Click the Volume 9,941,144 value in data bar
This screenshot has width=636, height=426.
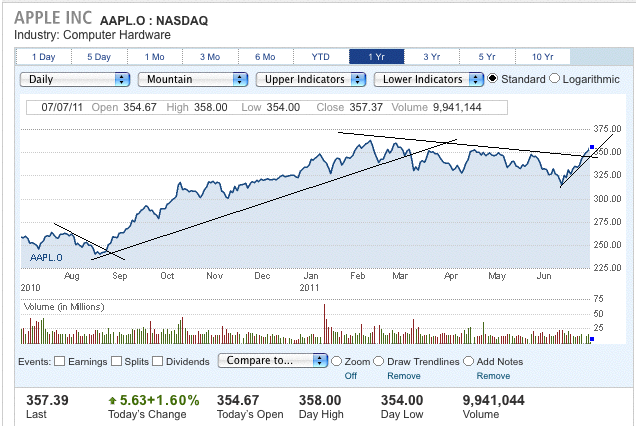pyautogui.click(x=457, y=108)
